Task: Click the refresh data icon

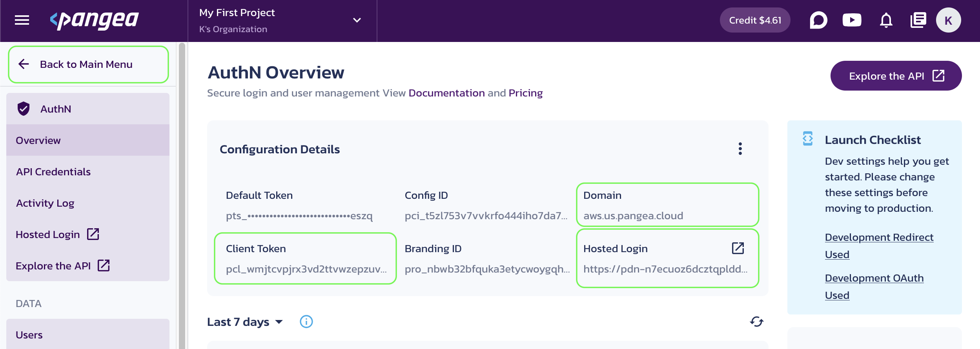Action: [x=756, y=322]
